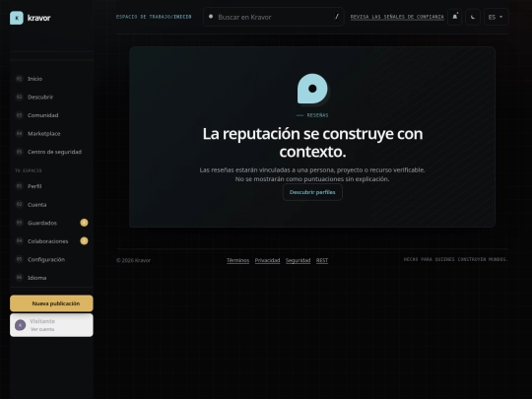Open Seguridad footer link
This screenshot has width=532, height=399.
[x=298, y=260]
